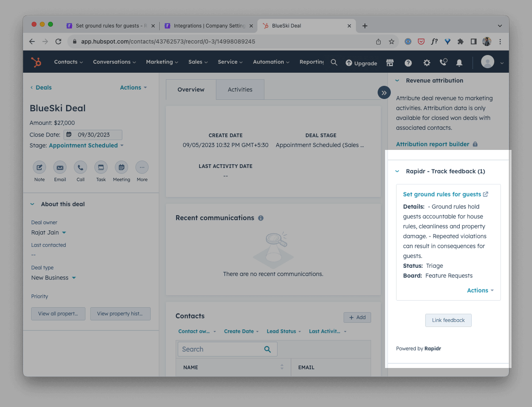Open the Sales navigation menu
Screen dimensions: 532x407
[198, 62]
